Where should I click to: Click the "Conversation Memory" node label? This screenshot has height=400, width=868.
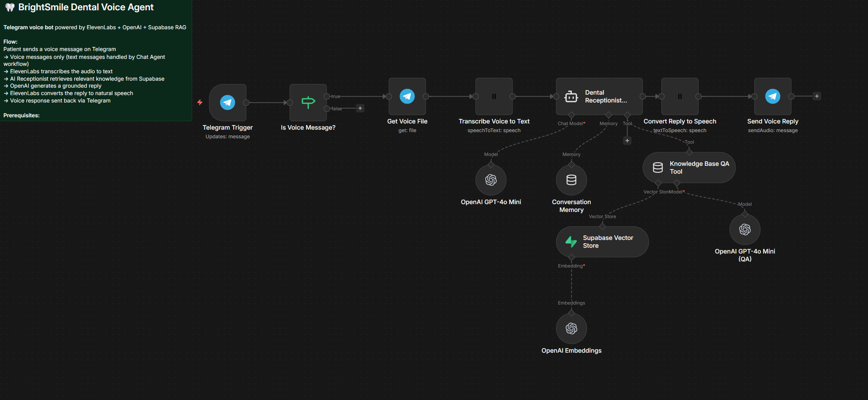pos(571,206)
